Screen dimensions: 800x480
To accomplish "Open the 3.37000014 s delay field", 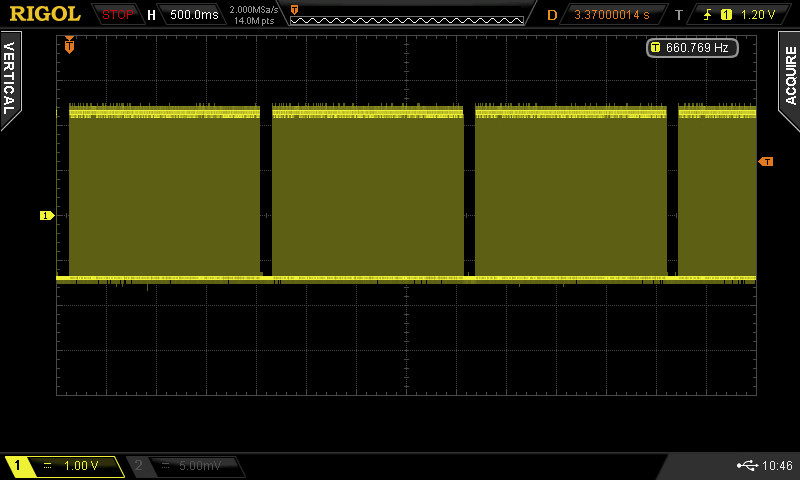I will [x=611, y=15].
